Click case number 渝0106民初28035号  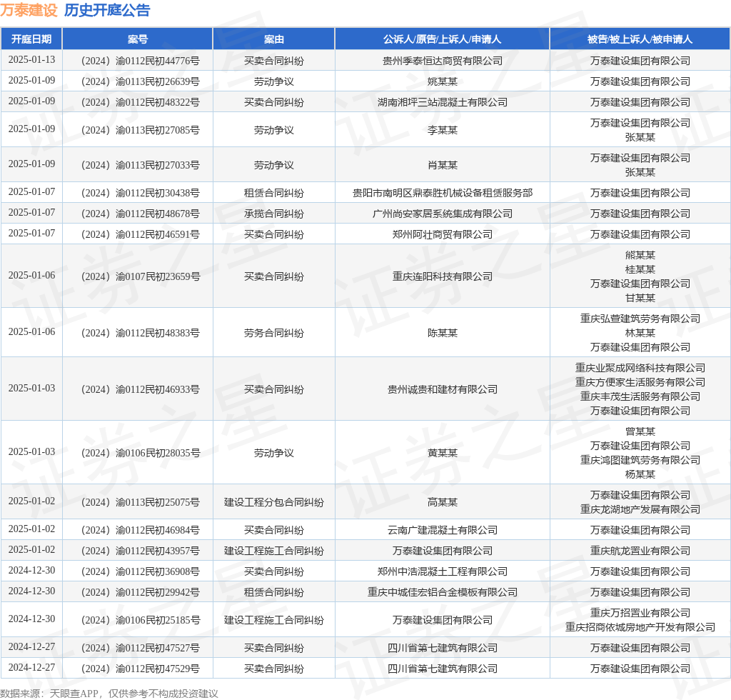[141, 453]
